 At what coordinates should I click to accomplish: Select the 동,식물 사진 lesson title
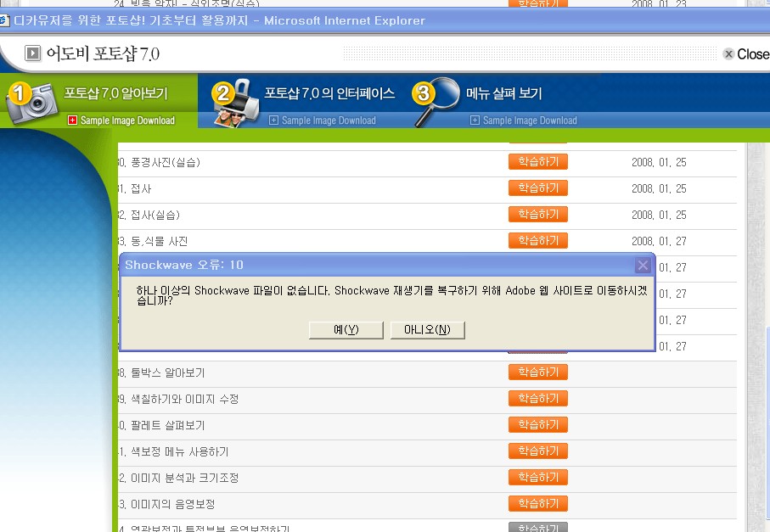point(159,242)
